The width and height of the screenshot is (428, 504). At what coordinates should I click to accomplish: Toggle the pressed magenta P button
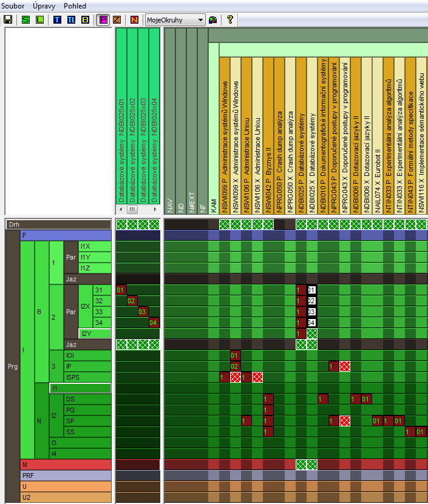103,19
